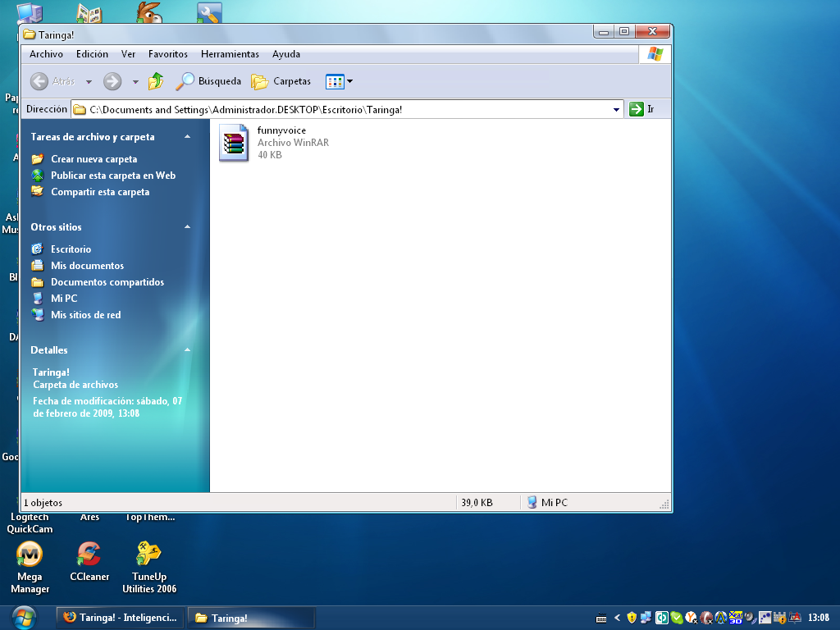Screen dimensions: 840x630
Task: Click the funnyvoice file name
Action: [282, 130]
